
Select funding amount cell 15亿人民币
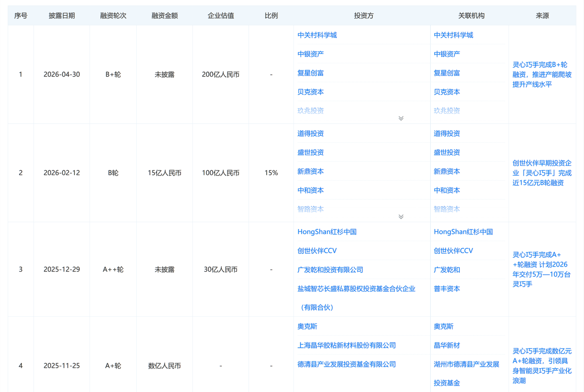164,173
